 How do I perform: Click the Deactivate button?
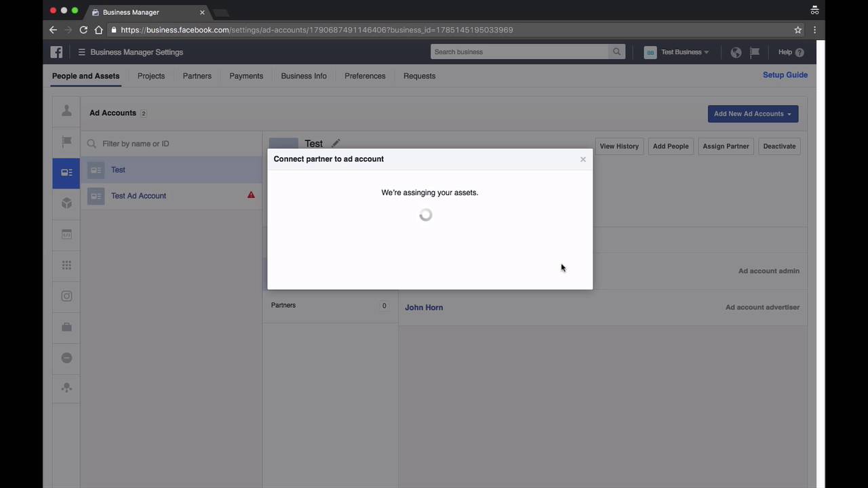[x=779, y=146]
